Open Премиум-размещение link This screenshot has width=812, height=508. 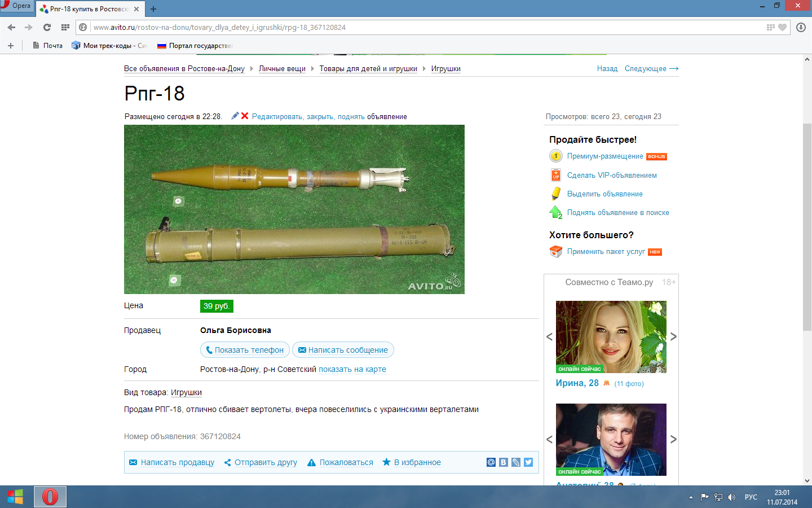605,156
